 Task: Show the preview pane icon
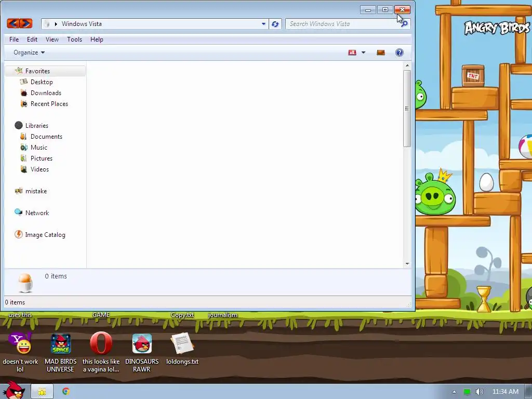coord(381,52)
